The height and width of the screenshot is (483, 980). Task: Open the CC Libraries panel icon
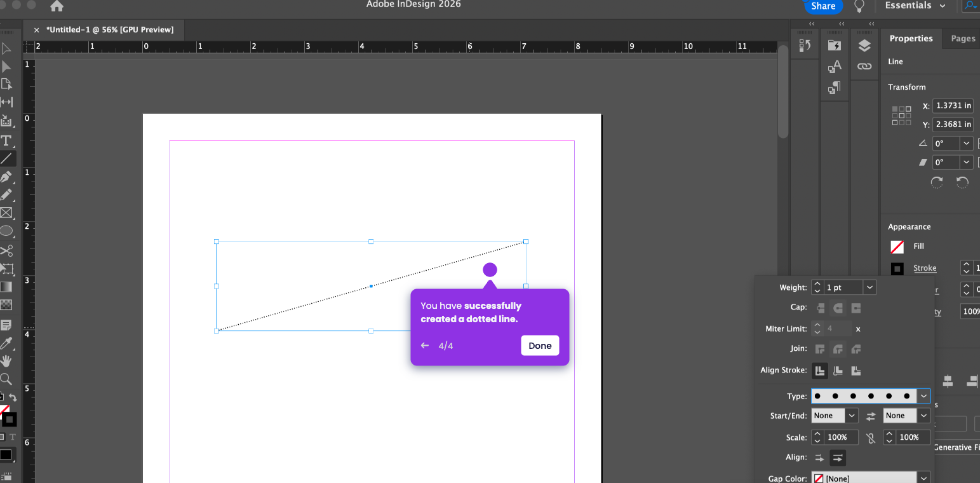(835, 46)
